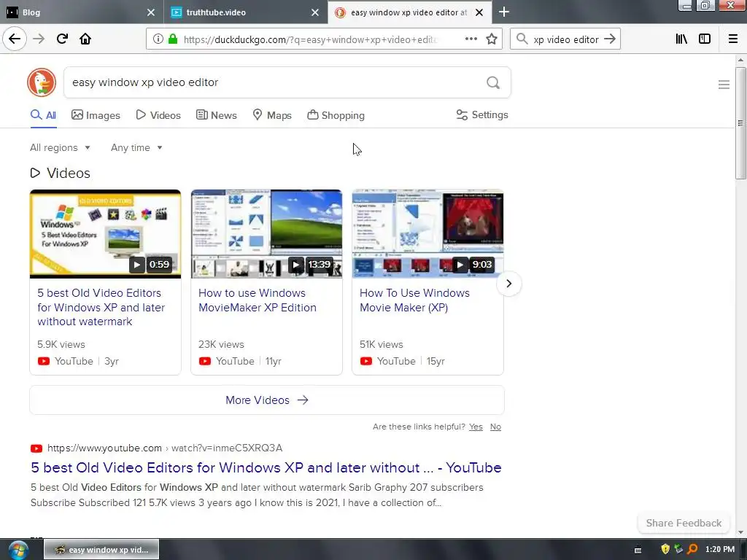This screenshot has width=747, height=560.
Task: Answer No to links helpful
Action: click(x=495, y=427)
